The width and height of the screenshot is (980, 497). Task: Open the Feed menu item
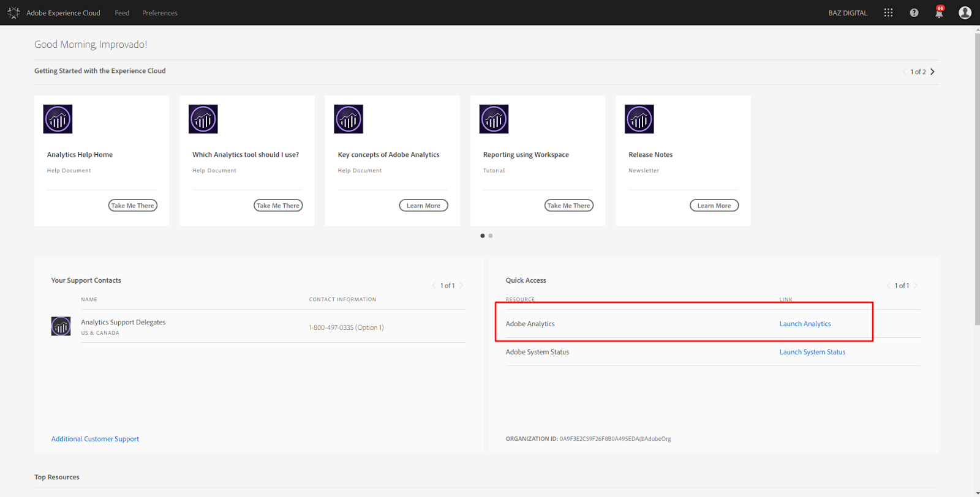point(122,13)
